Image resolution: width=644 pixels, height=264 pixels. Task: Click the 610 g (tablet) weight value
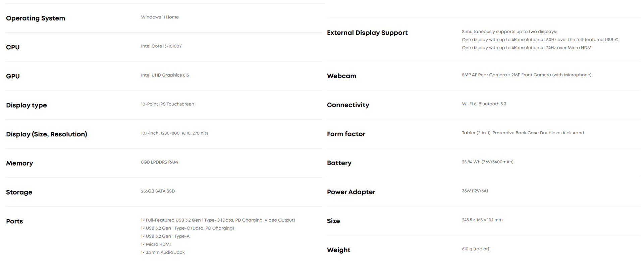point(475,249)
